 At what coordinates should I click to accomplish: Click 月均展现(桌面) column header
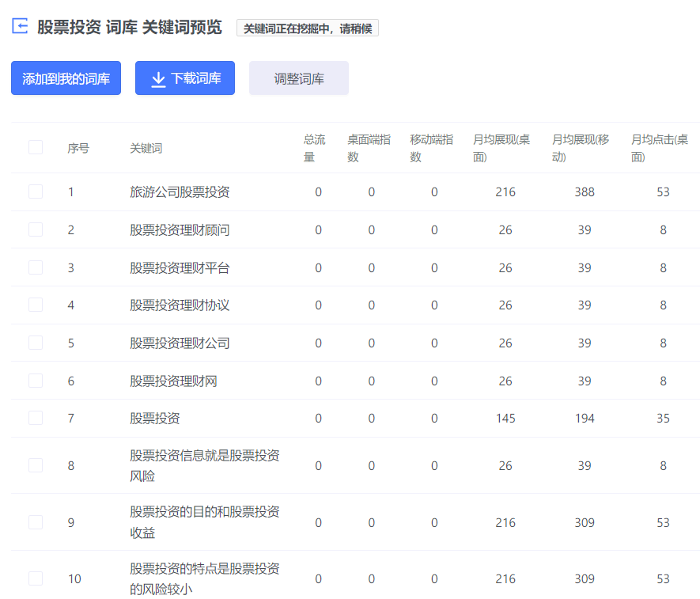[x=501, y=148]
